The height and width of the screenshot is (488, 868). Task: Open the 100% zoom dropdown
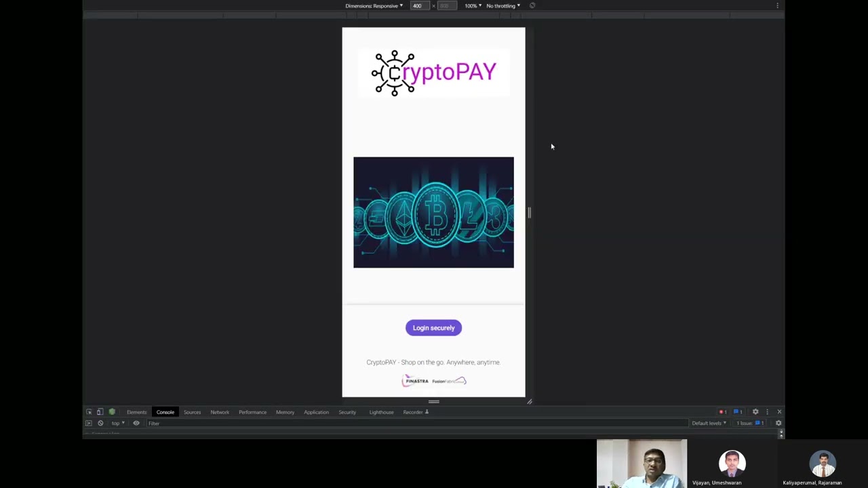tap(473, 6)
